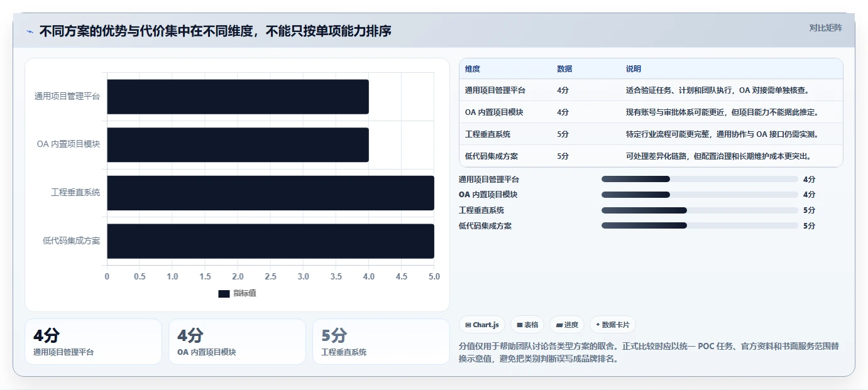This screenshot has height=390, width=868.
Task: Click the footnote paragraph starting 分值仅用于
Action: pyautogui.click(x=649, y=353)
